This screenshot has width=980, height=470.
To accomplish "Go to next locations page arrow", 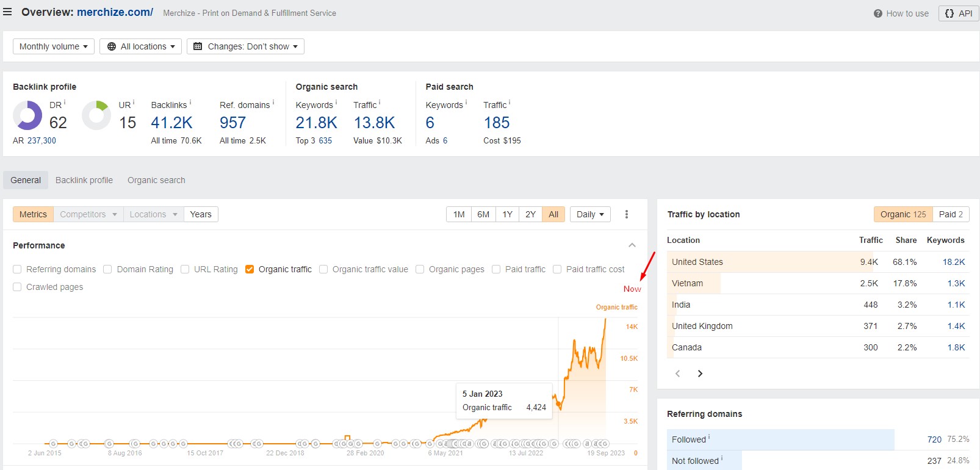I will [700, 374].
